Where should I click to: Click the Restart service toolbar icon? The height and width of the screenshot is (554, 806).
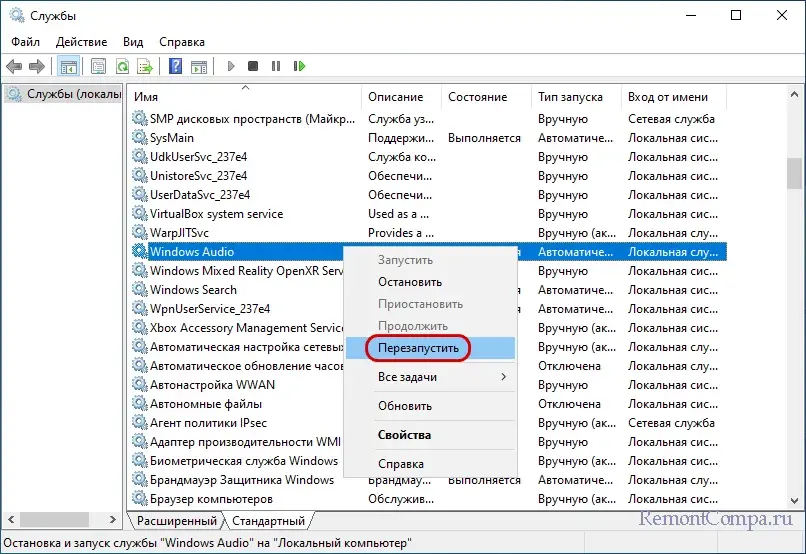tap(299, 67)
